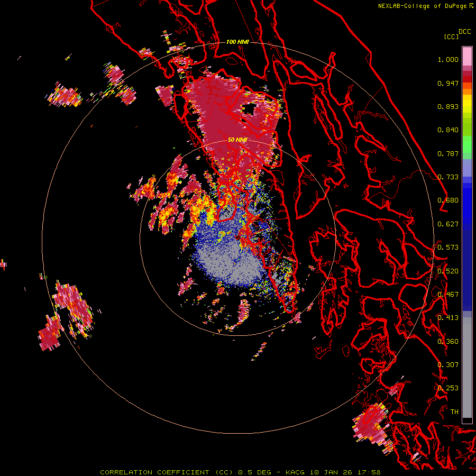Click the 0.787 color scale value
476x476 pixels.
[x=448, y=153]
